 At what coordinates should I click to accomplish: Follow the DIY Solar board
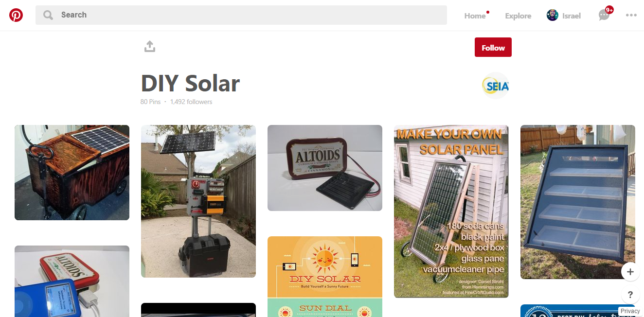pos(493,47)
